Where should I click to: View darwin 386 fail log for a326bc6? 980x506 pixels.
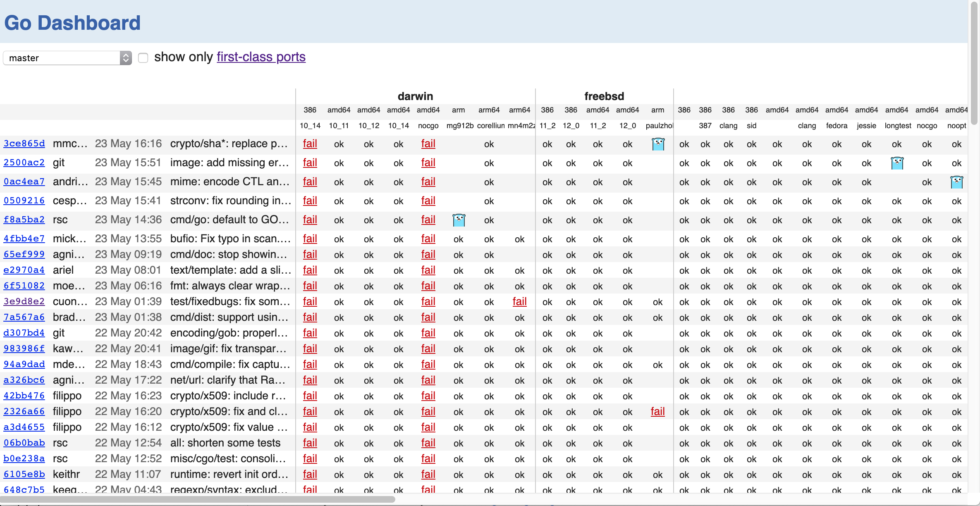[x=310, y=380]
